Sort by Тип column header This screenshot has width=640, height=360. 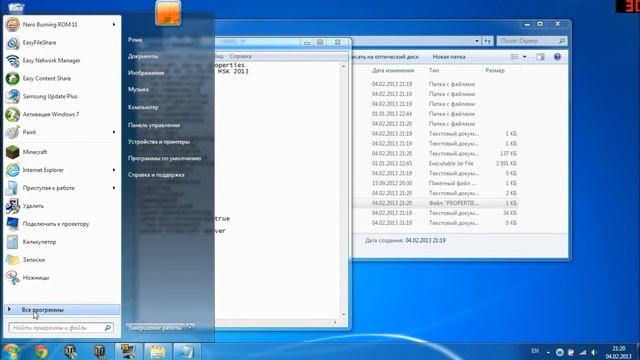(434, 71)
